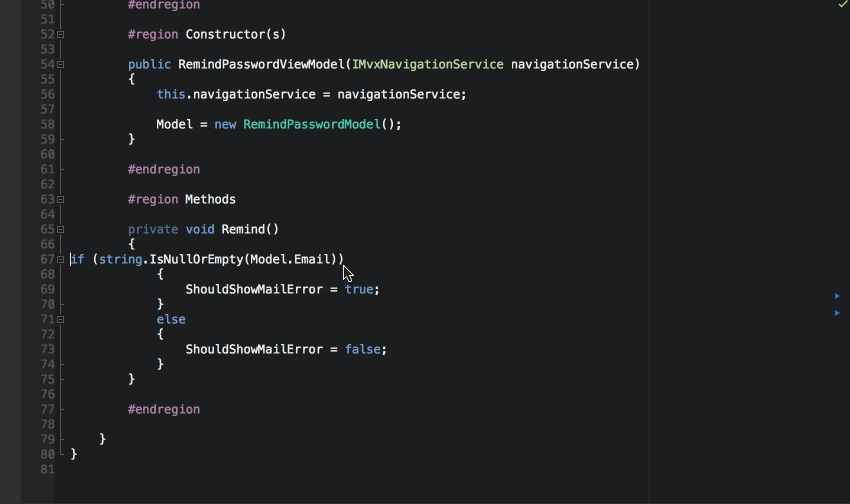Click line number 73 in the gutter
850x504 pixels.
[48, 350]
